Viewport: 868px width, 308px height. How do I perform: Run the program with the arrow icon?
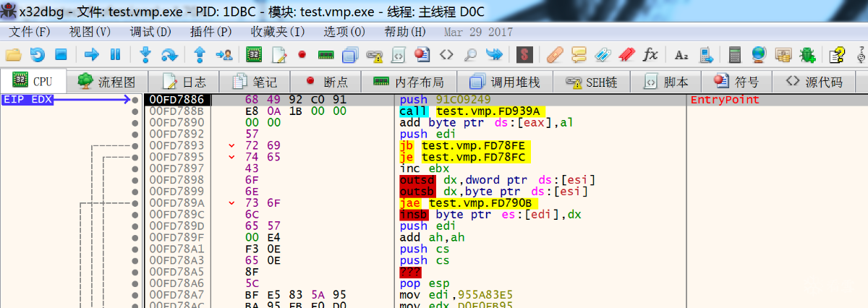(92, 54)
